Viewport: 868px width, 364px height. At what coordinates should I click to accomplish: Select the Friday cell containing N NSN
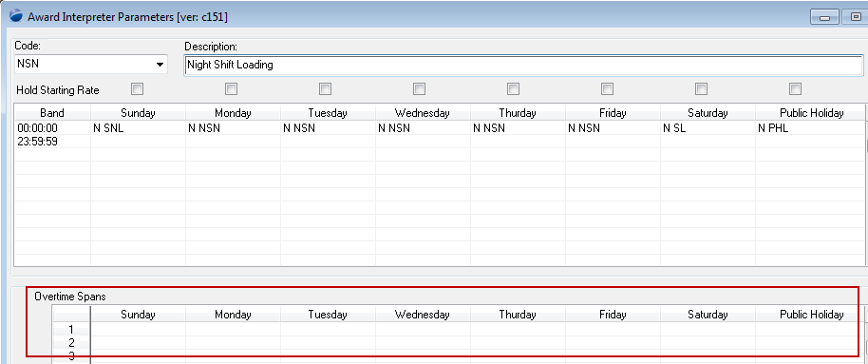coord(613,128)
